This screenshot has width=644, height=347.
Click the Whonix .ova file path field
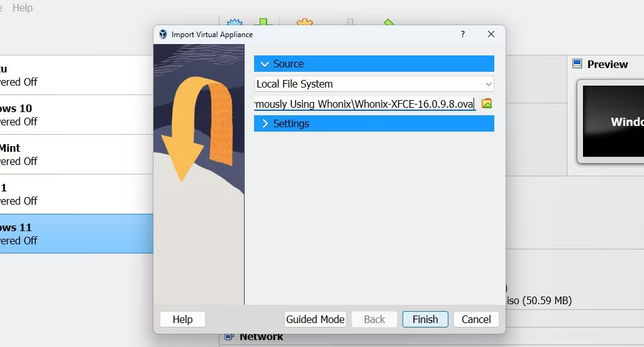pos(364,104)
